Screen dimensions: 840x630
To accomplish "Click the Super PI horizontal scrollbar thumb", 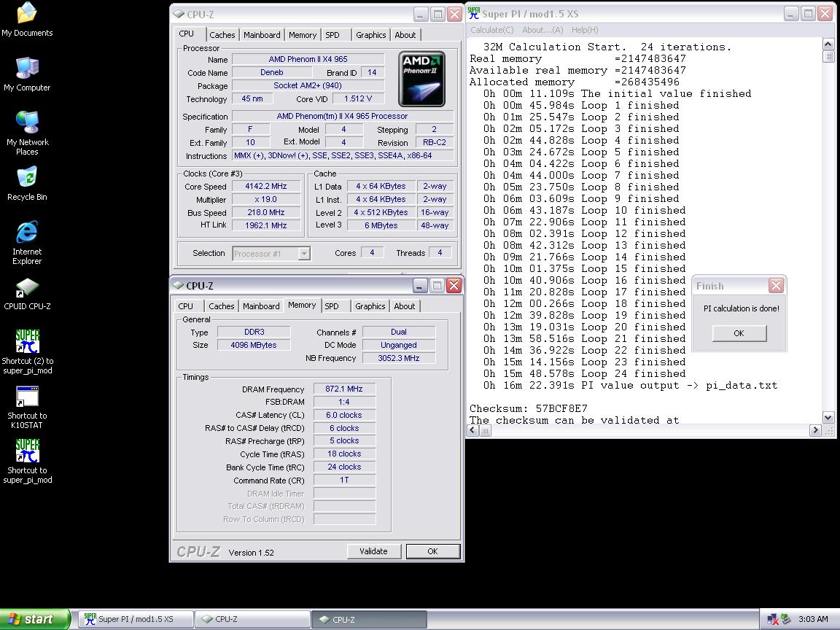I will [486, 429].
